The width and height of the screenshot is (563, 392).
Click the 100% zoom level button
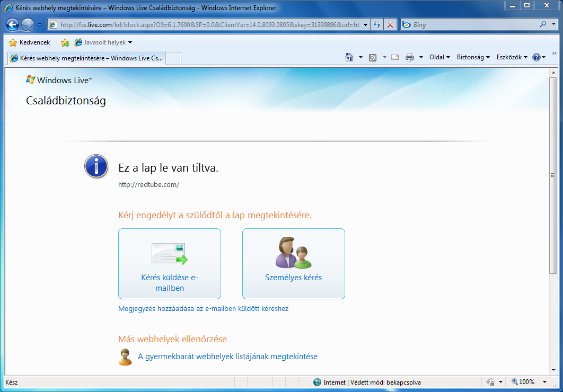(x=523, y=381)
